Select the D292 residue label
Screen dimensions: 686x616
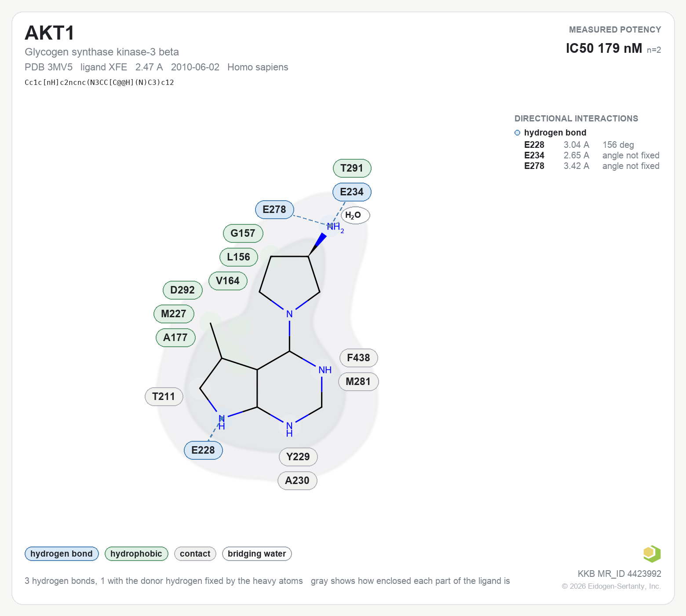(x=183, y=290)
